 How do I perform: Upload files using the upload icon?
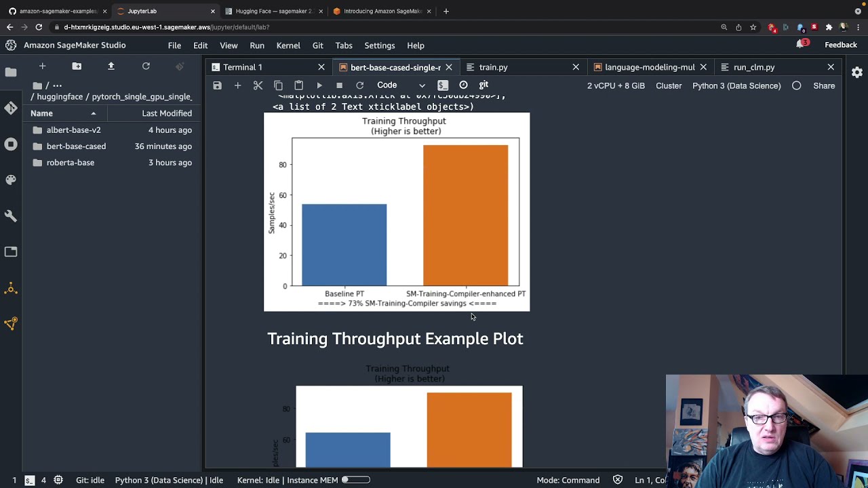(111, 66)
